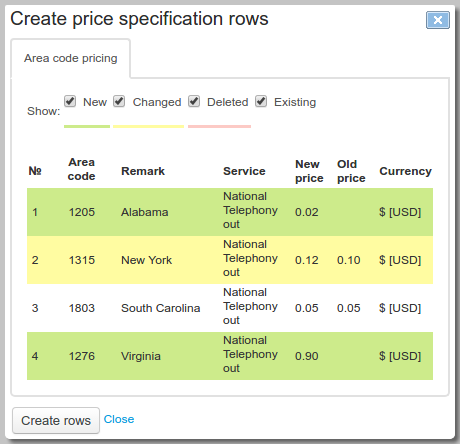Screen dimensions: 460x444
Task: Select the South Carolina row
Action: click(x=230, y=308)
